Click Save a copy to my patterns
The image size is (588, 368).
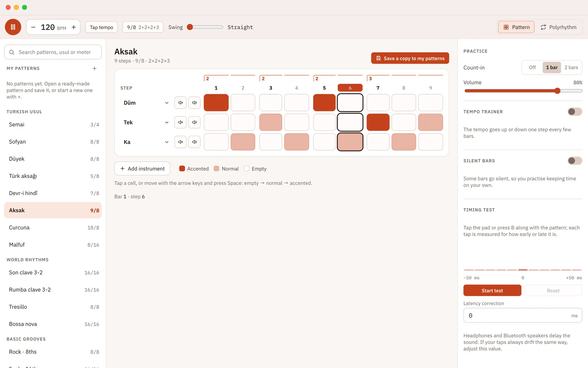pos(410,58)
